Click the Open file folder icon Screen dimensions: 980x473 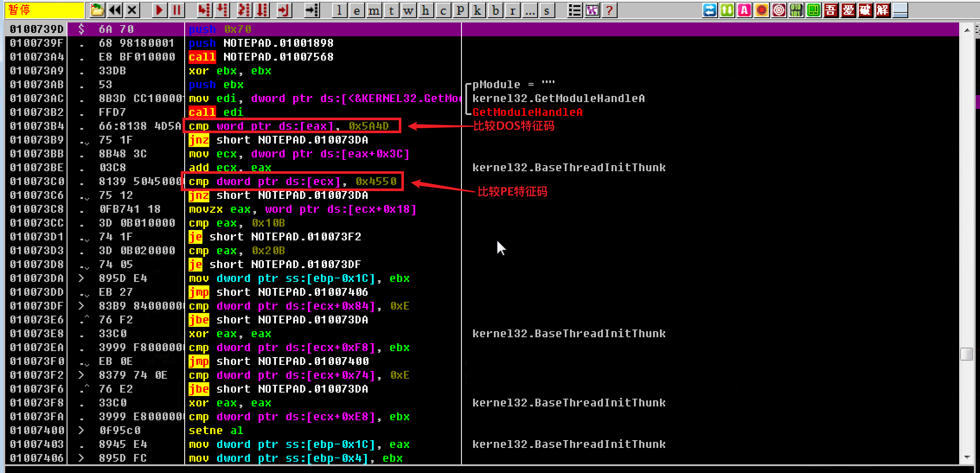97,10
